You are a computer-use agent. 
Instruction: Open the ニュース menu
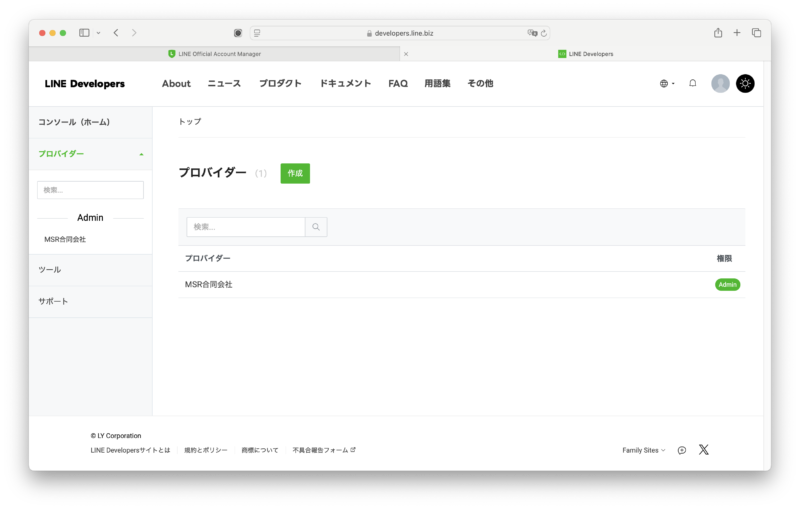click(x=224, y=84)
